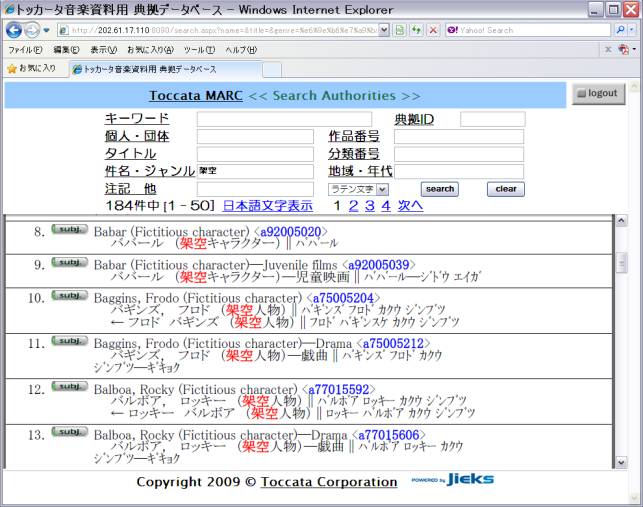Click the magnifier search icon
643x507 pixels.
click(620, 30)
